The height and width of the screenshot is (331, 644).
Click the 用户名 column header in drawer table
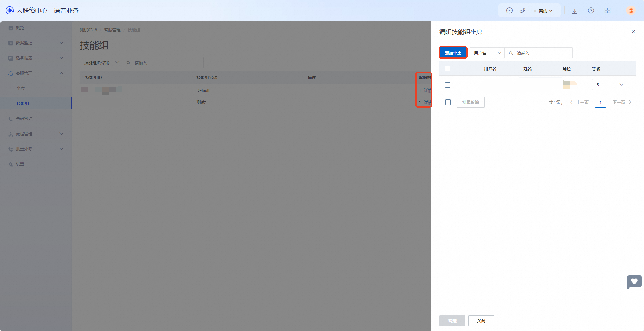(490, 69)
